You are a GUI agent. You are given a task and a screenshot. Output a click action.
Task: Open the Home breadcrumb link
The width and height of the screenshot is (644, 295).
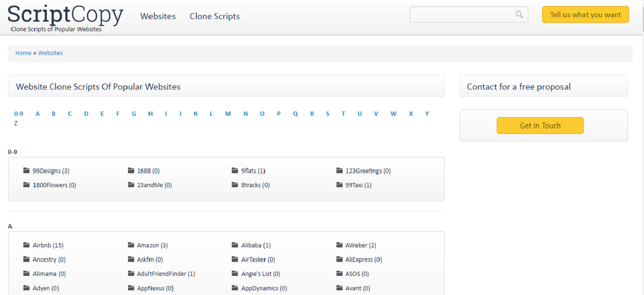[x=23, y=53]
